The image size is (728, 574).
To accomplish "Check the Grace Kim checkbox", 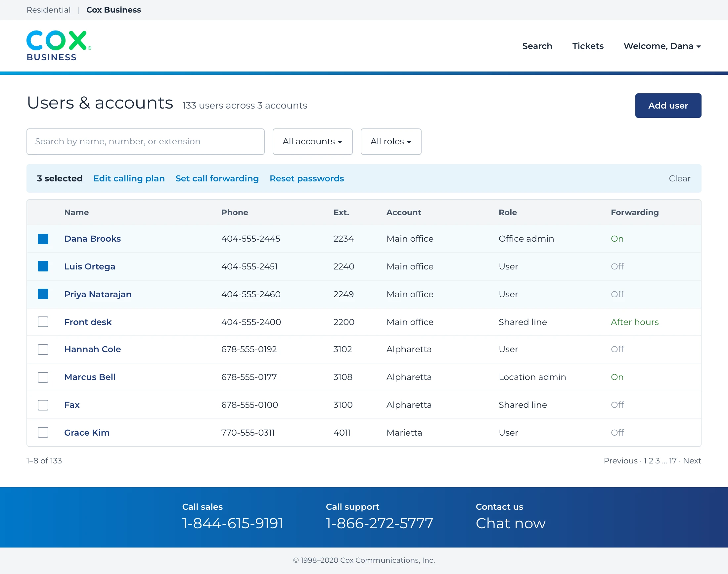I will [x=43, y=432].
